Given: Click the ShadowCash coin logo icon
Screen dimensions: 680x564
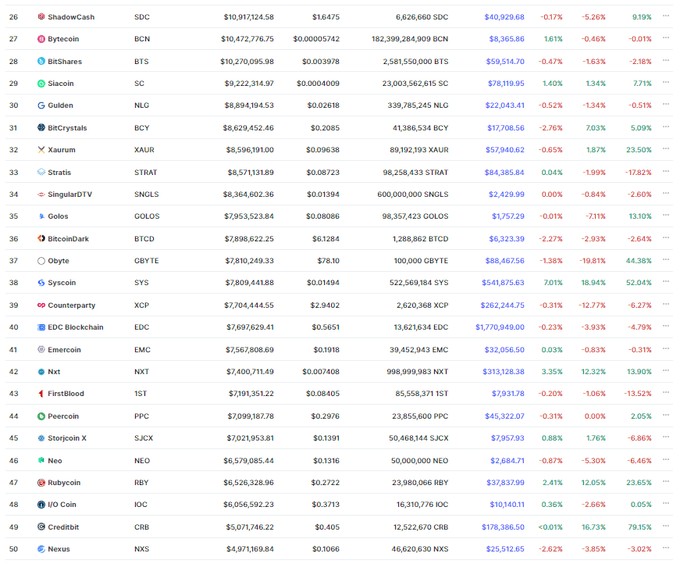Looking at the screenshot, I should pyautogui.click(x=41, y=17).
